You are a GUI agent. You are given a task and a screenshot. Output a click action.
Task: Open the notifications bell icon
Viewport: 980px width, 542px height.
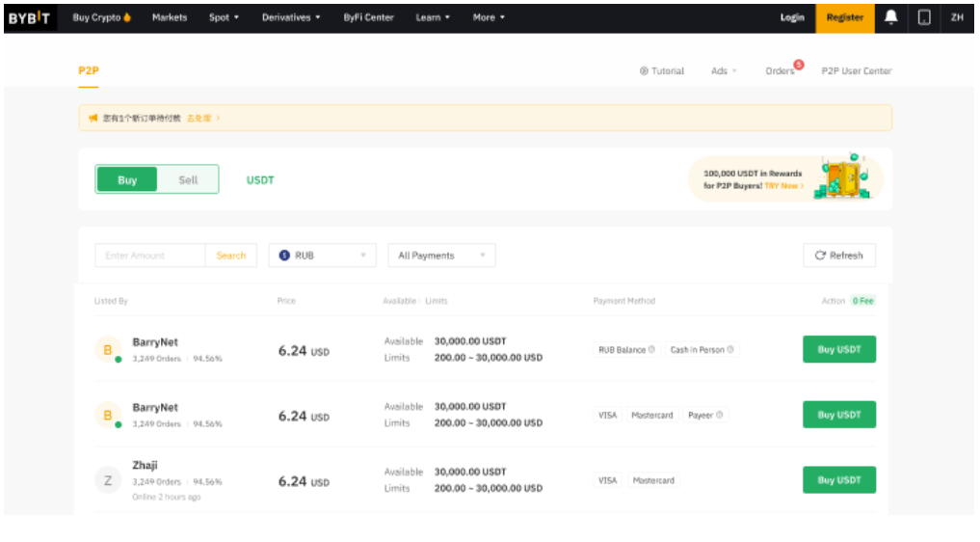pos(891,17)
